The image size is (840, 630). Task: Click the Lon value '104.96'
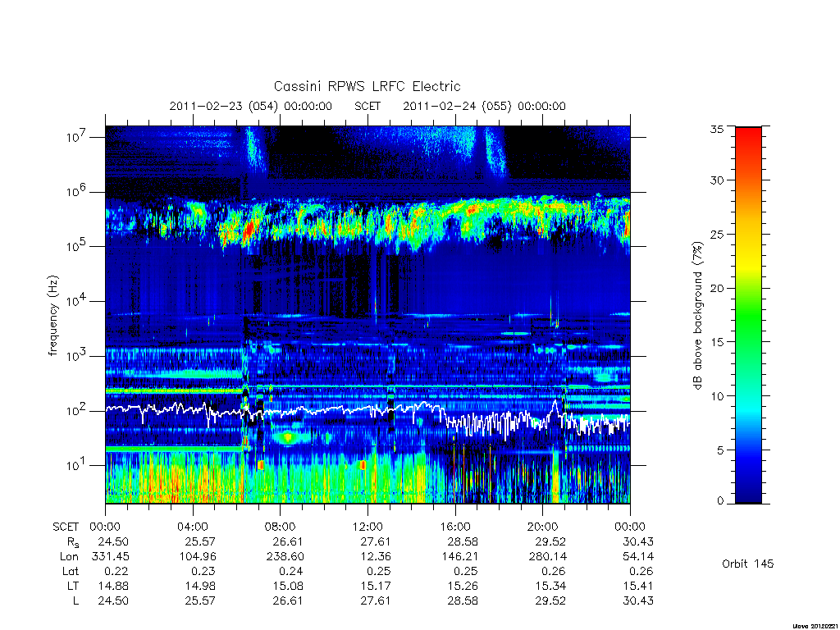point(198,557)
